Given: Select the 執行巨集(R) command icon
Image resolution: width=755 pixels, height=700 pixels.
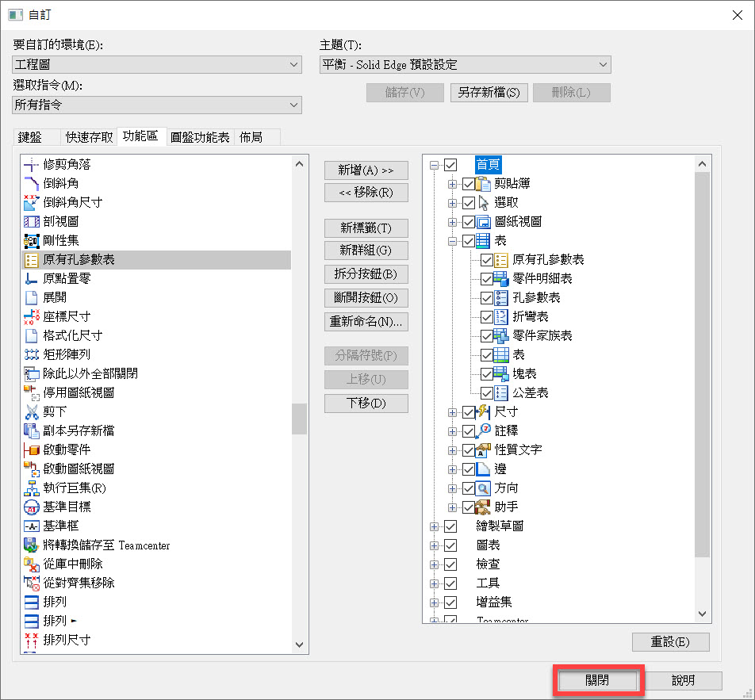Looking at the screenshot, I should pos(32,488).
